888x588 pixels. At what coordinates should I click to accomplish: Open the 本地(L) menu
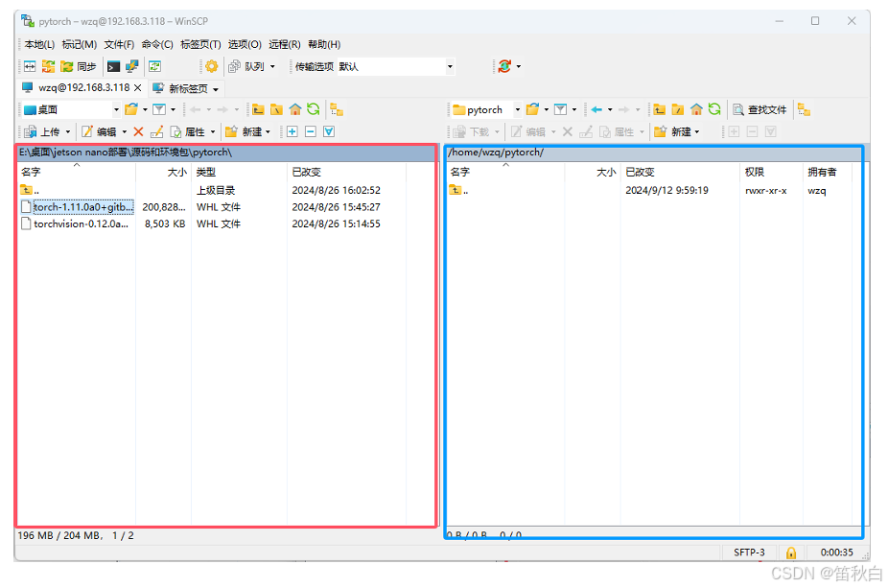pyautogui.click(x=39, y=44)
